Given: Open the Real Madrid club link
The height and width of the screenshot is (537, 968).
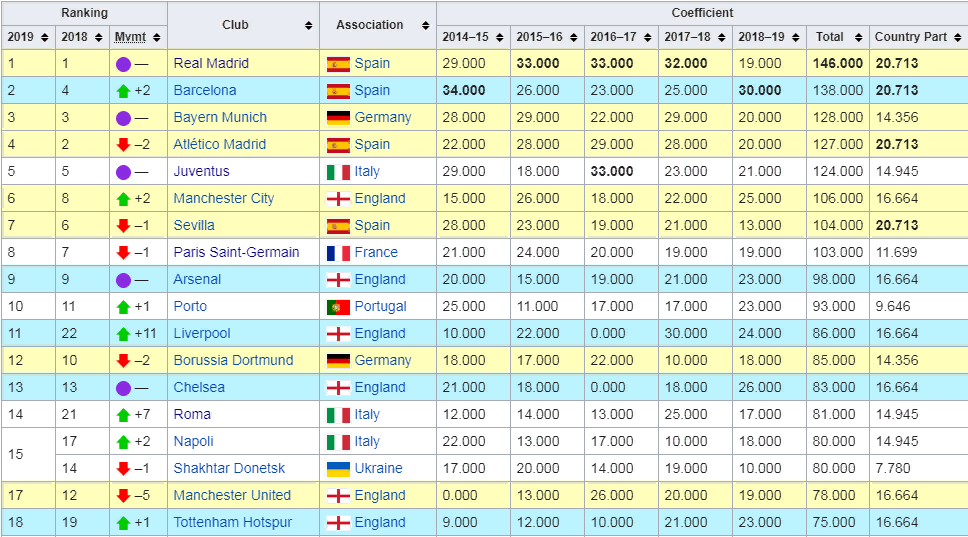Looking at the screenshot, I should tap(211, 64).
